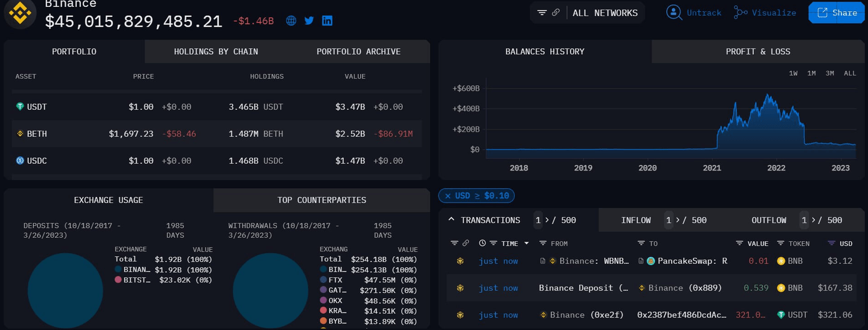Switch chart range to ALL

tap(850, 73)
